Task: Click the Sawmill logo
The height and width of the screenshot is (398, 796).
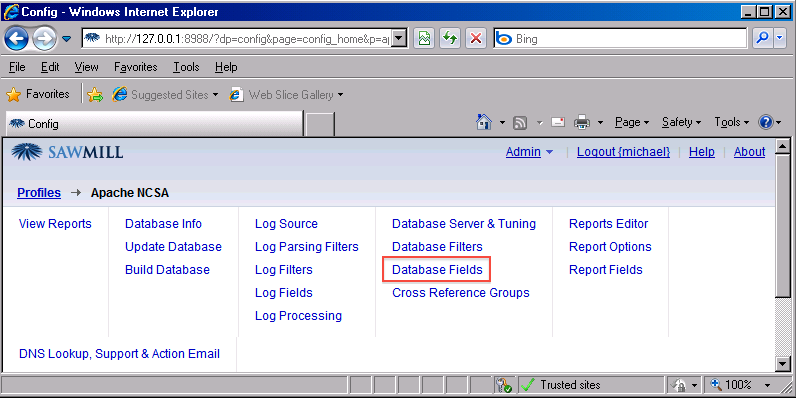Action: (67, 152)
